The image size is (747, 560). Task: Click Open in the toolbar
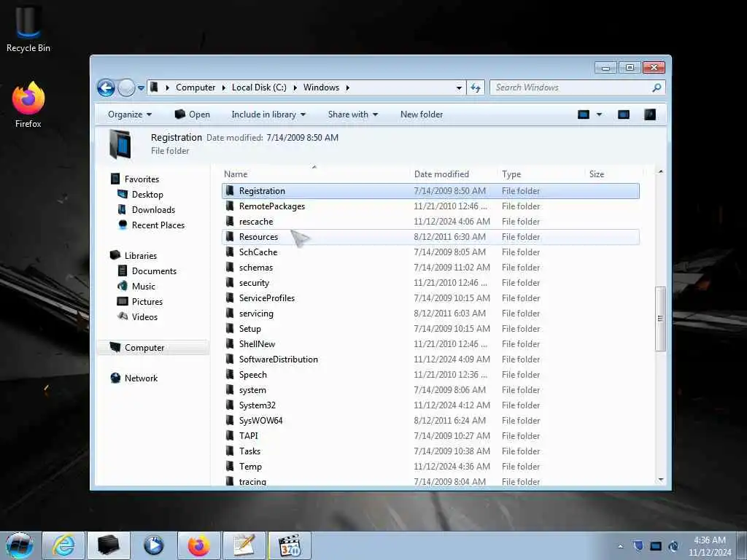pos(193,114)
